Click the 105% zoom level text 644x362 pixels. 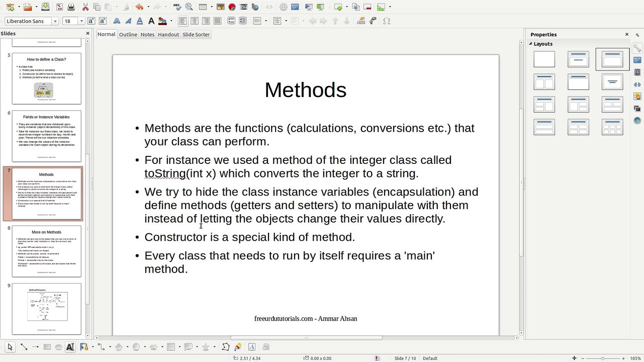click(635, 358)
